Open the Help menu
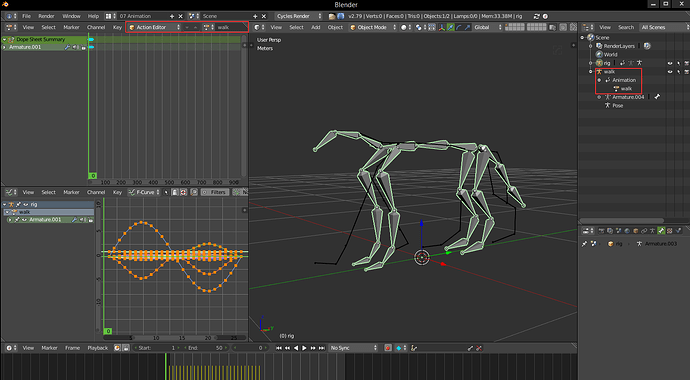Image resolution: width=690 pixels, height=380 pixels. [93, 16]
